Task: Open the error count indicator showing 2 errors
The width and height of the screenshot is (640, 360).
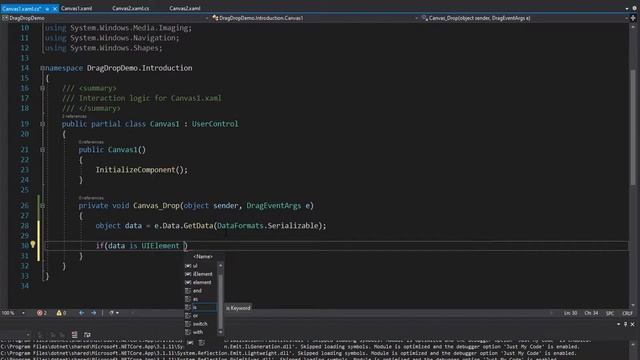Action: click(42, 313)
